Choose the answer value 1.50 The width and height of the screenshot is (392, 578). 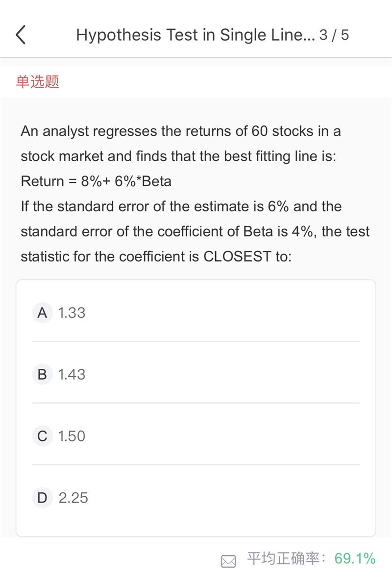tap(72, 436)
